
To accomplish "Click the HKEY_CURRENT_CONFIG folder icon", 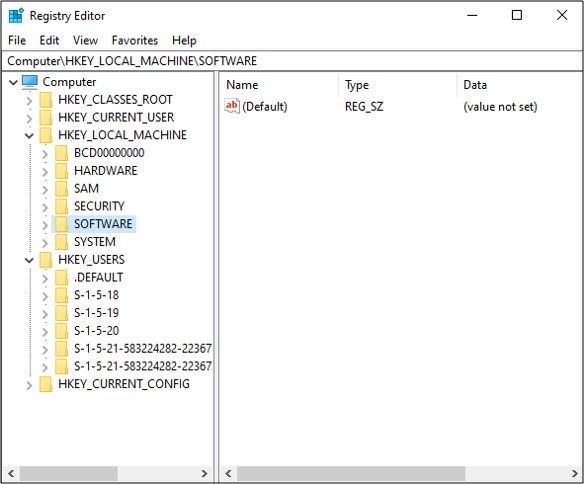I will pyautogui.click(x=46, y=384).
